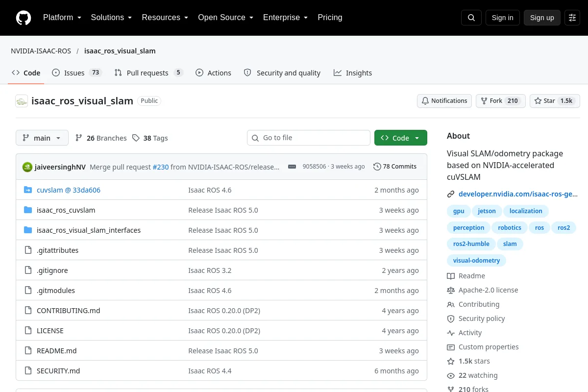
Task: Click the file icon for SECURITY.md
Action: 28,371
